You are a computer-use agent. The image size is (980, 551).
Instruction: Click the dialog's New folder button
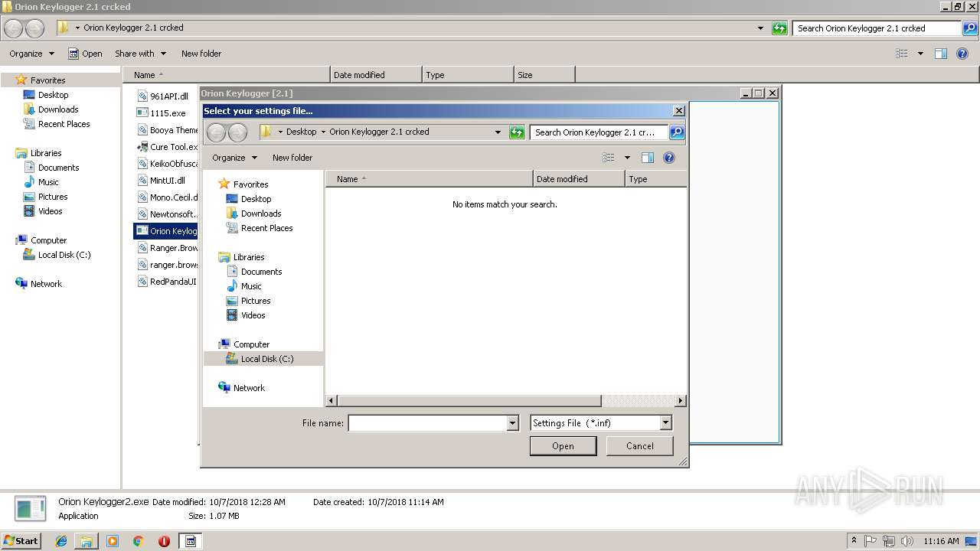pos(292,158)
